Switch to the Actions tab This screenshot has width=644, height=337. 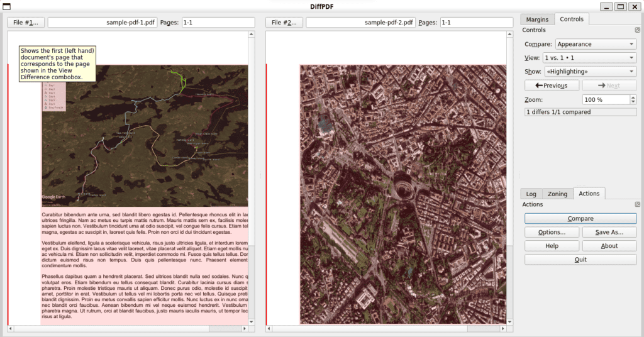coord(589,193)
